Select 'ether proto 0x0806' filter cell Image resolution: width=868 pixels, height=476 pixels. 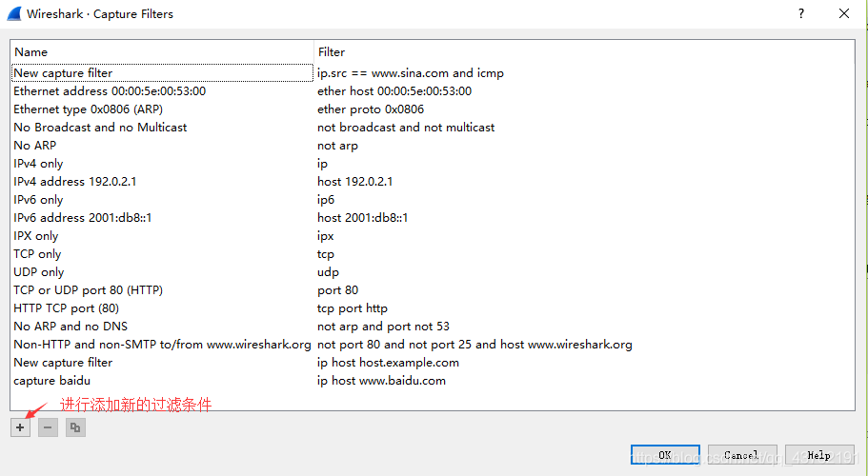click(371, 109)
